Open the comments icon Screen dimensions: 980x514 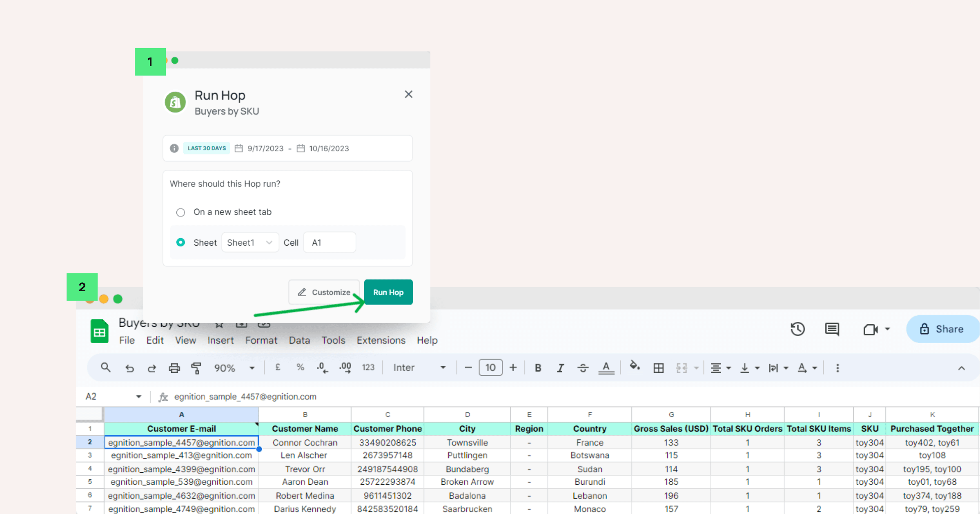(x=832, y=329)
